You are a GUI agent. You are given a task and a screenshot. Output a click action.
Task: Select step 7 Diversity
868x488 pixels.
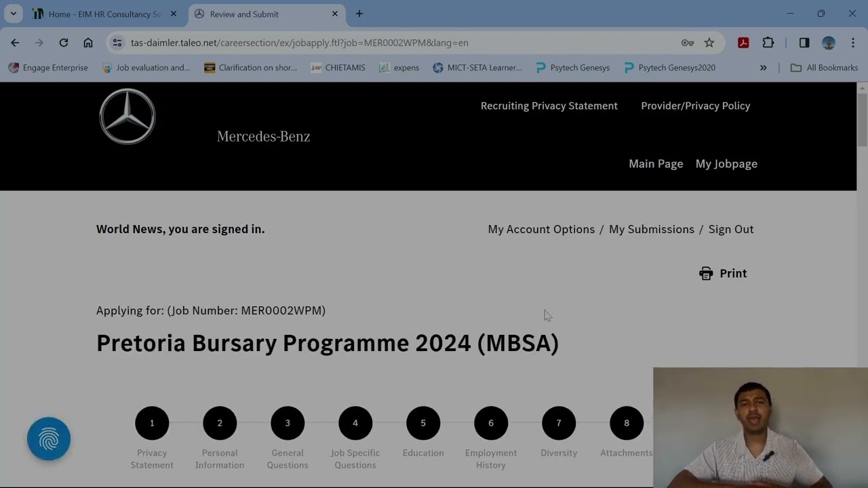coord(559,423)
